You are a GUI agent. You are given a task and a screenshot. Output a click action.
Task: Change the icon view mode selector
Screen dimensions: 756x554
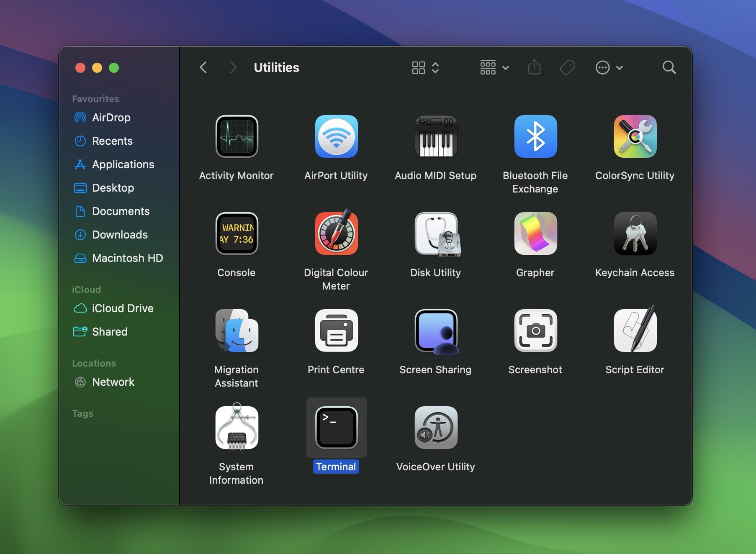pyautogui.click(x=425, y=67)
